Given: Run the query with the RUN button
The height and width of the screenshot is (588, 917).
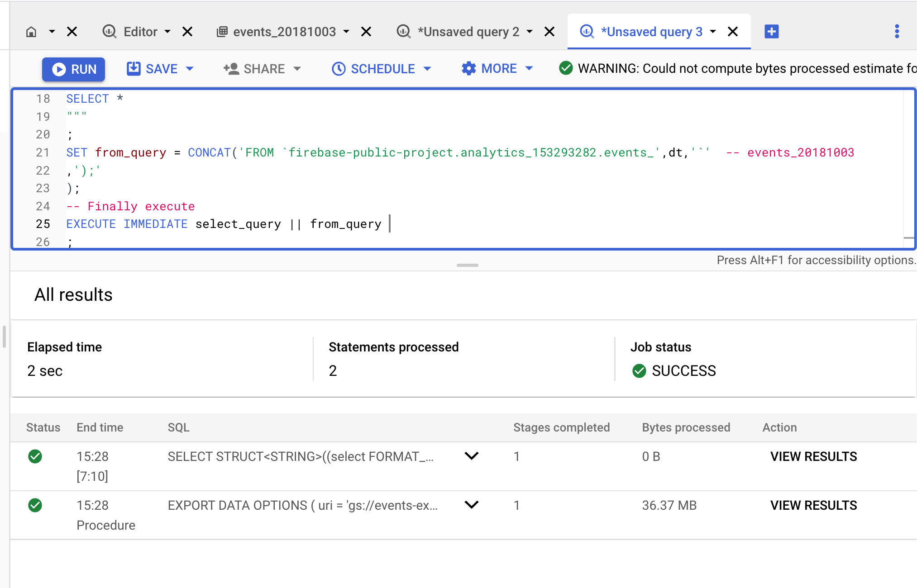Looking at the screenshot, I should (74, 69).
